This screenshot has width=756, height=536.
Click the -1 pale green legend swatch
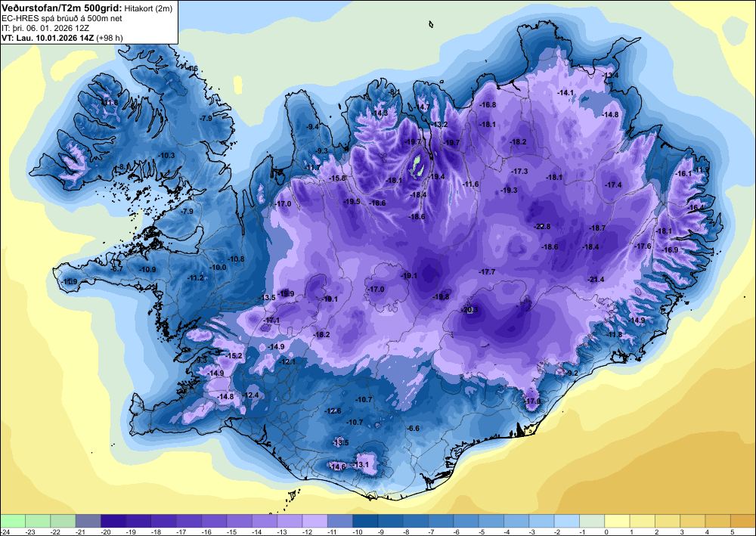[592, 522]
